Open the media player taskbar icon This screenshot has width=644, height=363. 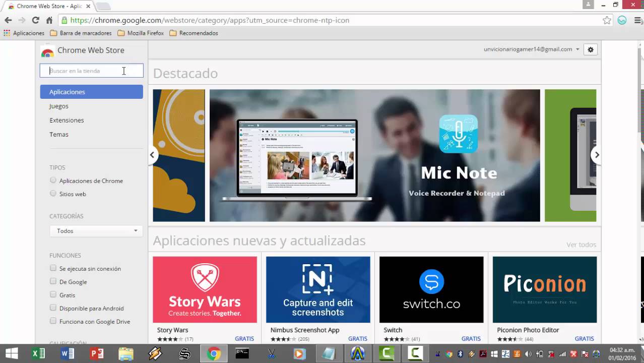[x=299, y=353]
